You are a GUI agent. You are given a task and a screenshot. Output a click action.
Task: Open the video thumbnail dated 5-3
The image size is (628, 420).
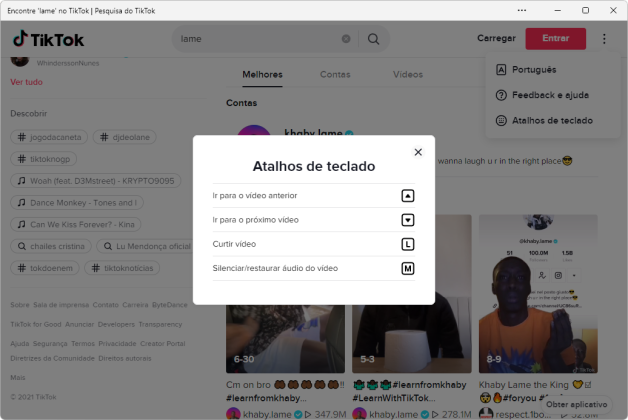(x=412, y=339)
